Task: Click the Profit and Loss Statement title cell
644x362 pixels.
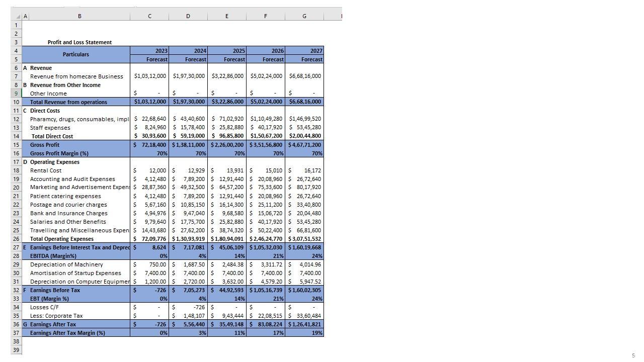Action: 79,42
